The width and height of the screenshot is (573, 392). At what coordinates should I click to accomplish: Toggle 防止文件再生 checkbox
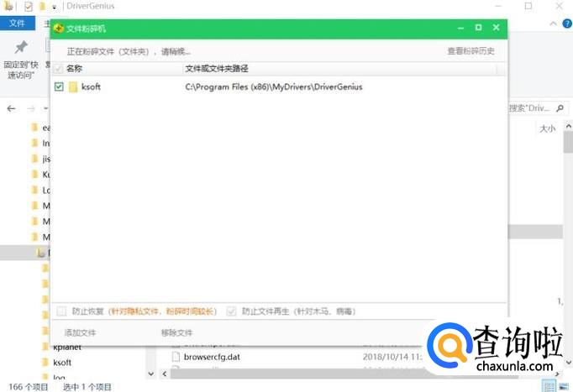(231, 311)
